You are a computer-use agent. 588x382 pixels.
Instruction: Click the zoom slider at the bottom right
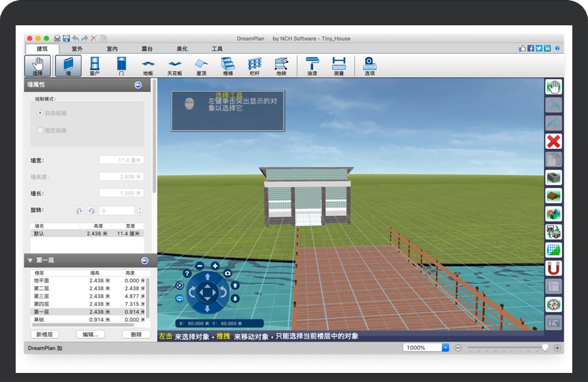pyautogui.click(x=507, y=348)
